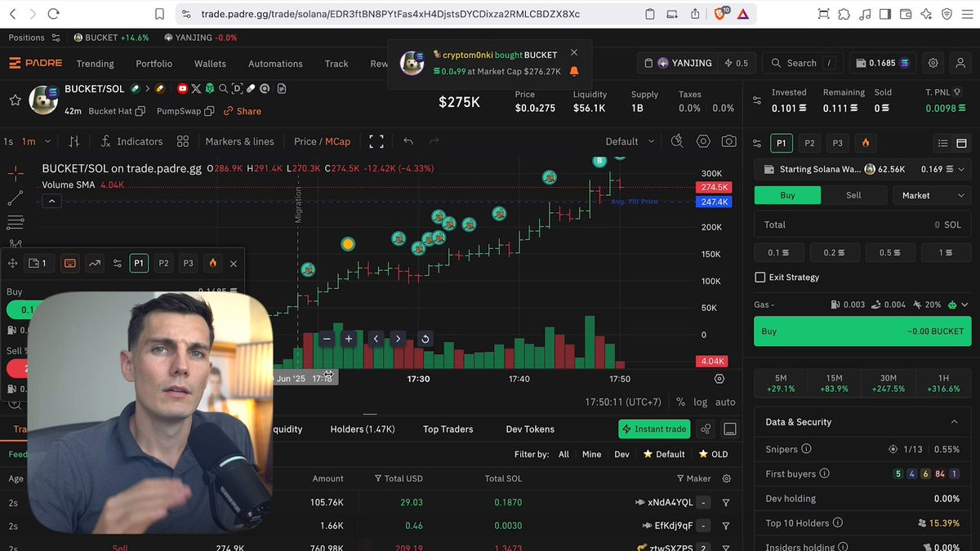Open the Trending page
980x551 pixels.
click(96, 64)
